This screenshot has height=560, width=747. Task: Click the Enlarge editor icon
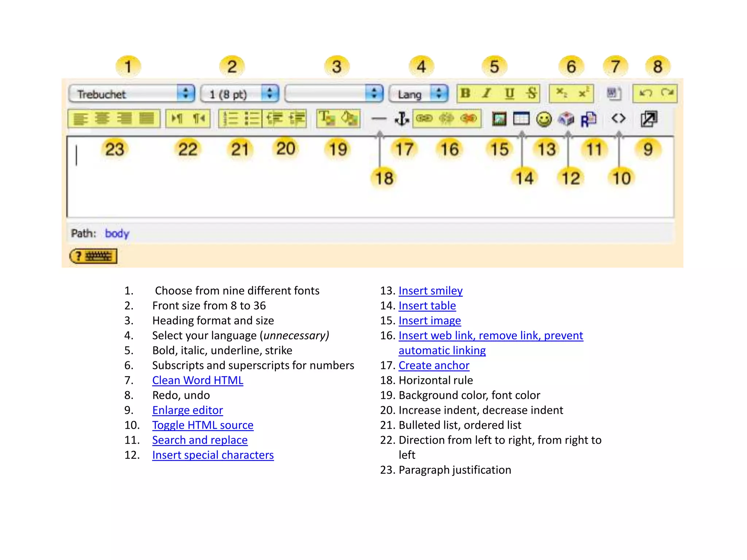click(x=649, y=119)
